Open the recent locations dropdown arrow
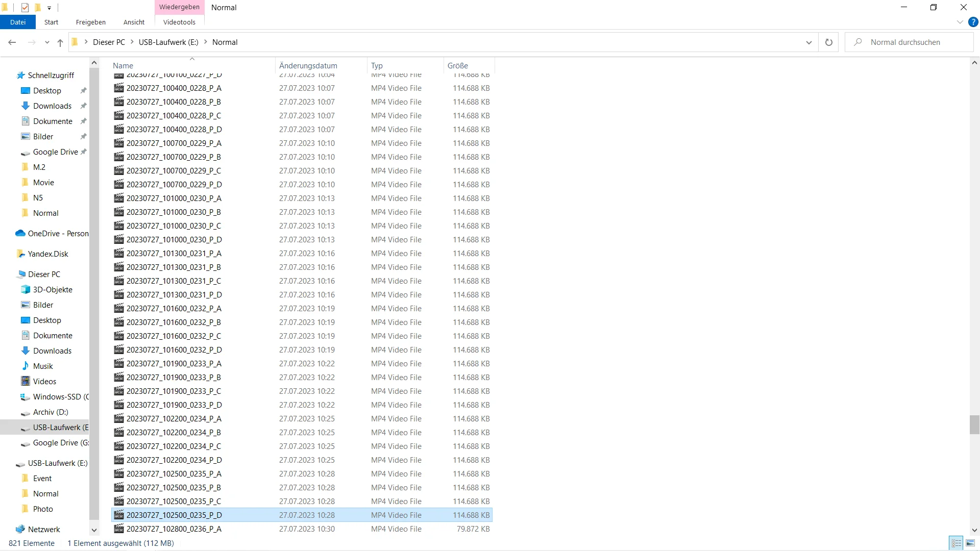980x551 pixels. (x=47, y=42)
